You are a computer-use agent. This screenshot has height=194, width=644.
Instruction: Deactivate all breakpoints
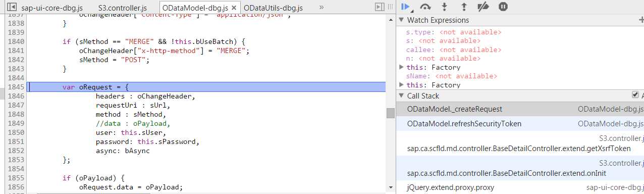[484, 7]
